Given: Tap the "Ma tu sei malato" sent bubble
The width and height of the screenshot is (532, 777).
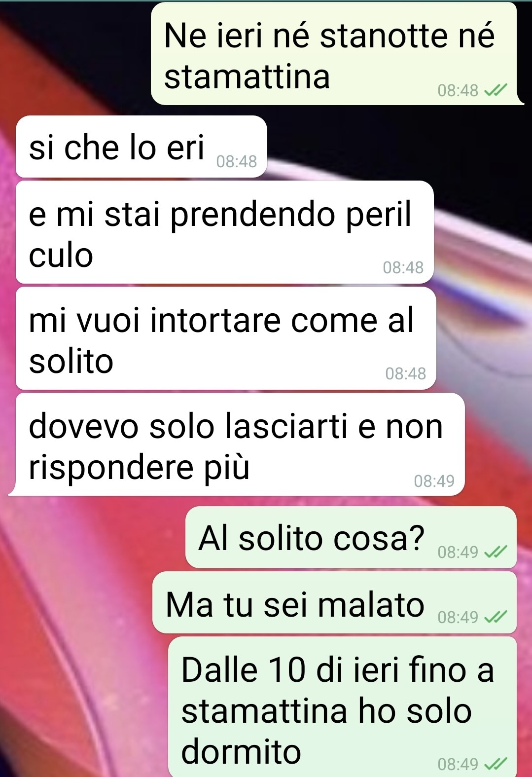Looking at the screenshot, I should [335, 602].
